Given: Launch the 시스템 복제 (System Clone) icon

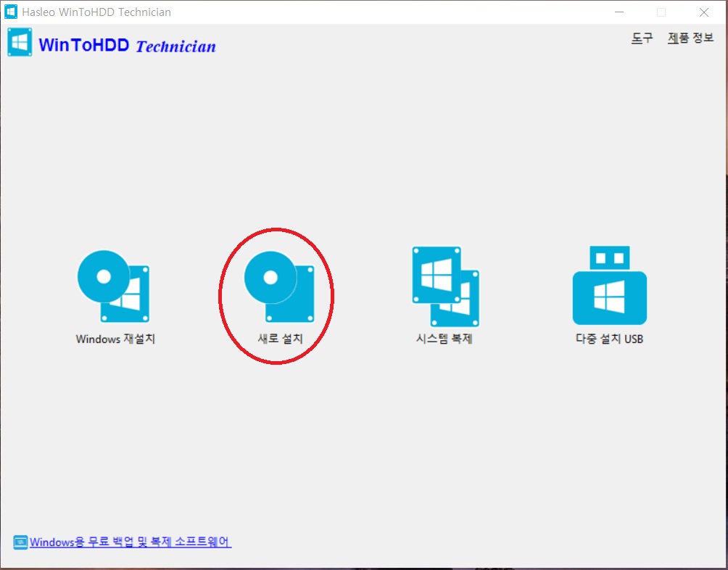Looking at the screenshot, I should (445, 286).
